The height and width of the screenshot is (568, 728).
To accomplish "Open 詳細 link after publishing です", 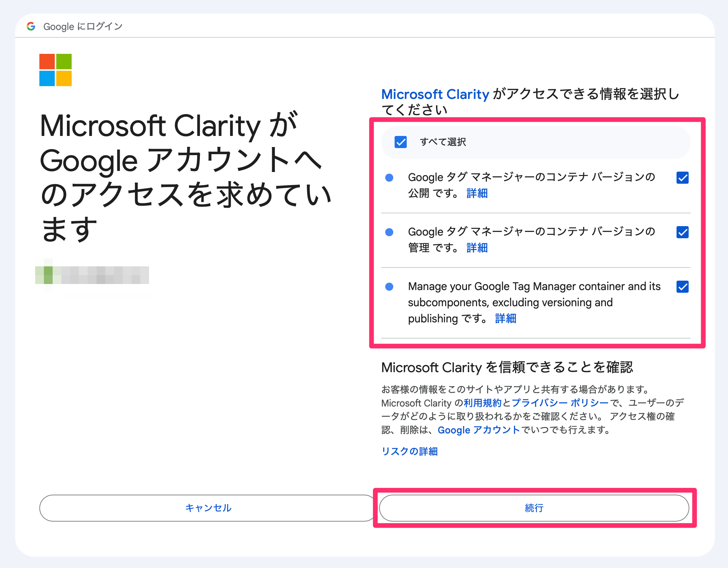I will tap(506, 319).
